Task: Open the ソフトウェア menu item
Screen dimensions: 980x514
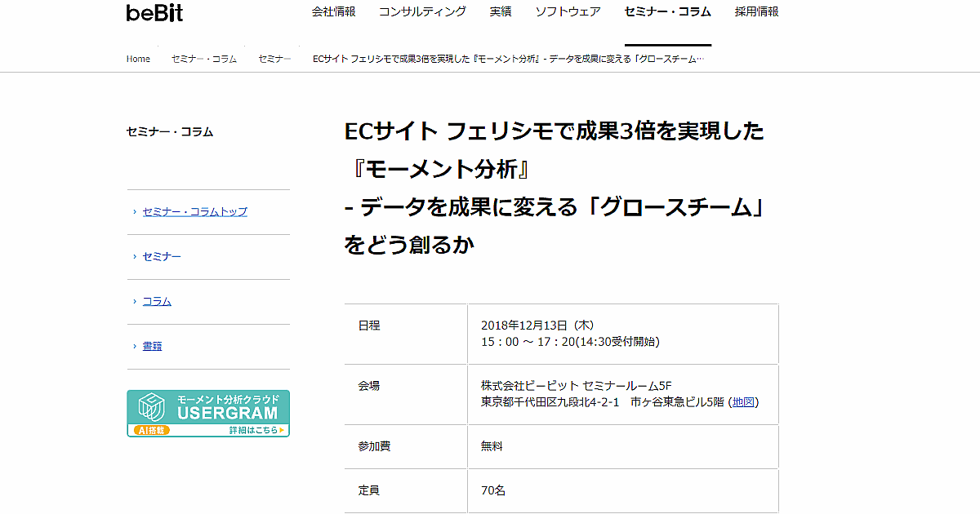Action: (568, 11)
